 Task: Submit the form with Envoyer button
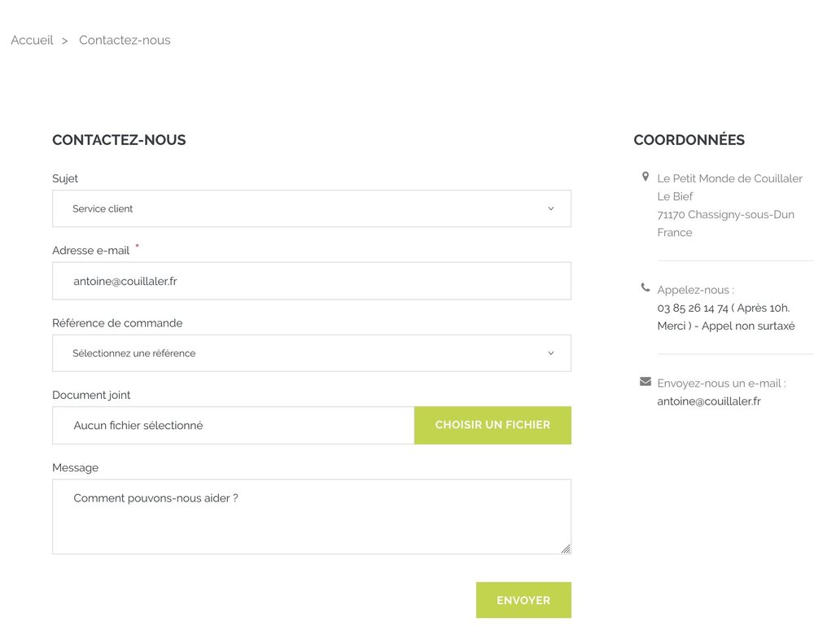point(523,600)
